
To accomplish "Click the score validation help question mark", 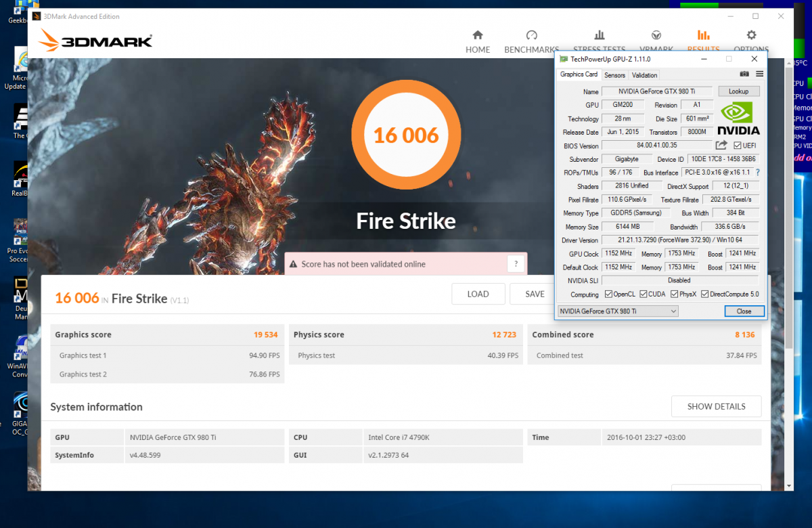I will point(516,264).
